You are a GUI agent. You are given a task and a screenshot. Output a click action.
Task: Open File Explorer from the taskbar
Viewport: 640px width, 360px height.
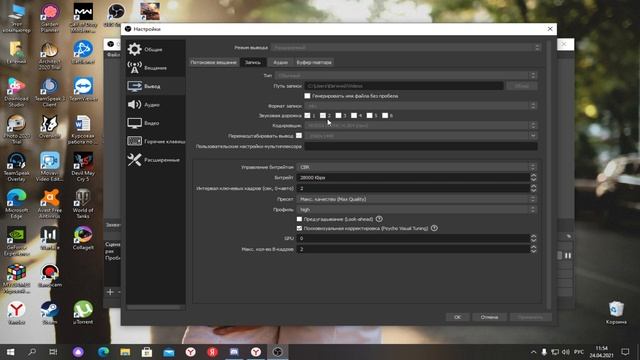click(125, 352)
